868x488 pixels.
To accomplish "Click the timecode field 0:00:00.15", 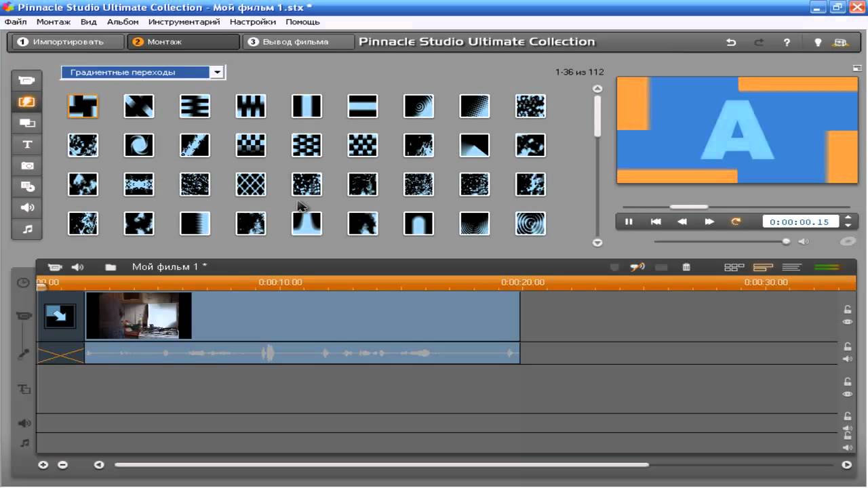I will [x=801, y=222].
